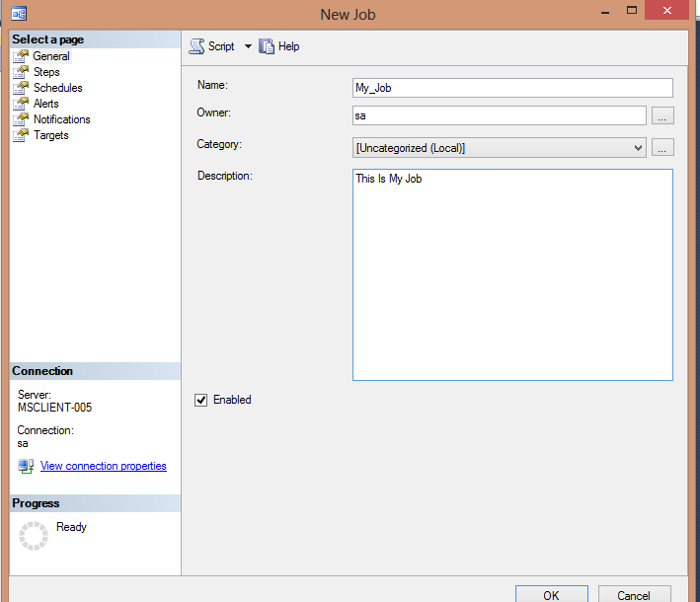Open the Script dropdown arrow
Viewport: 700px width, 602px height.
pyautogui.click(x=248, y=46)
